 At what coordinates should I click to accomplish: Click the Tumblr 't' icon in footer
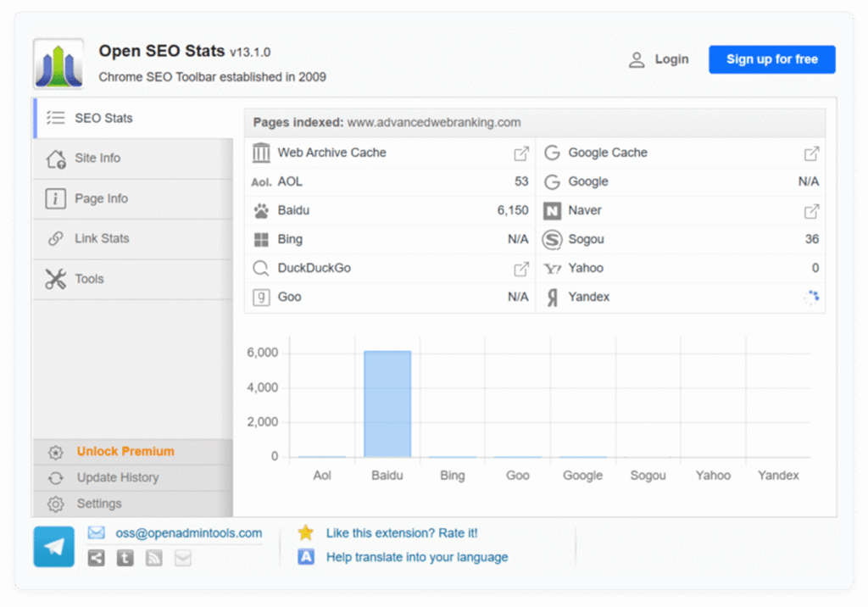[125, 559]
